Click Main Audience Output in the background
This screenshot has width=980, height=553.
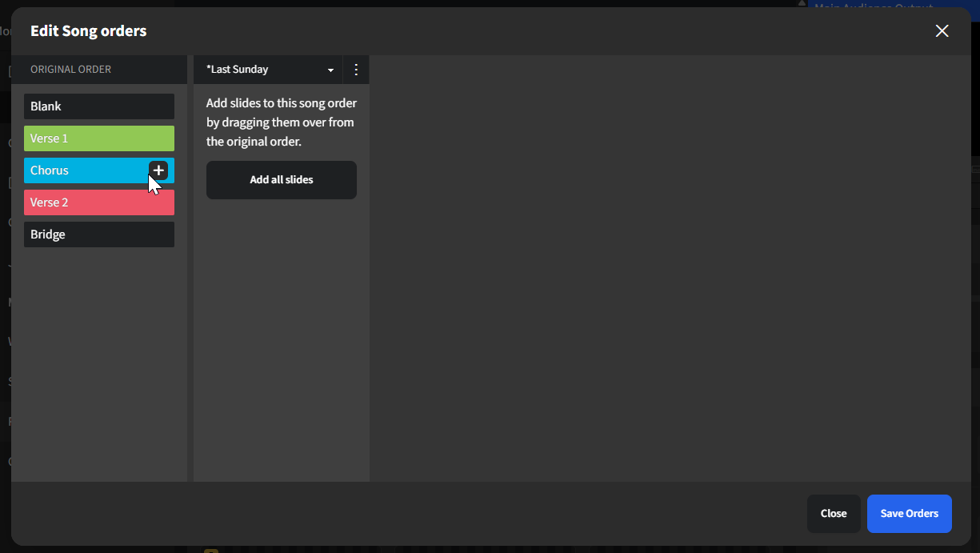coord(874,7)
